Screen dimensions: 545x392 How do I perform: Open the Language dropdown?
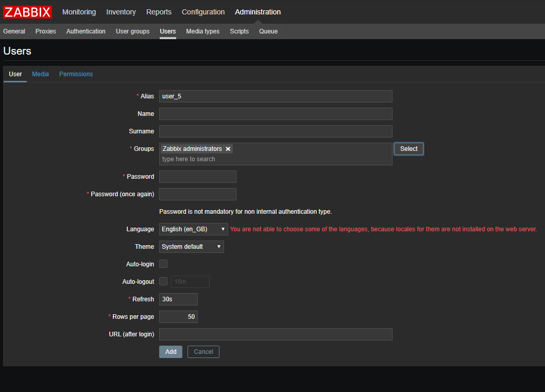(x=193, y=229)
